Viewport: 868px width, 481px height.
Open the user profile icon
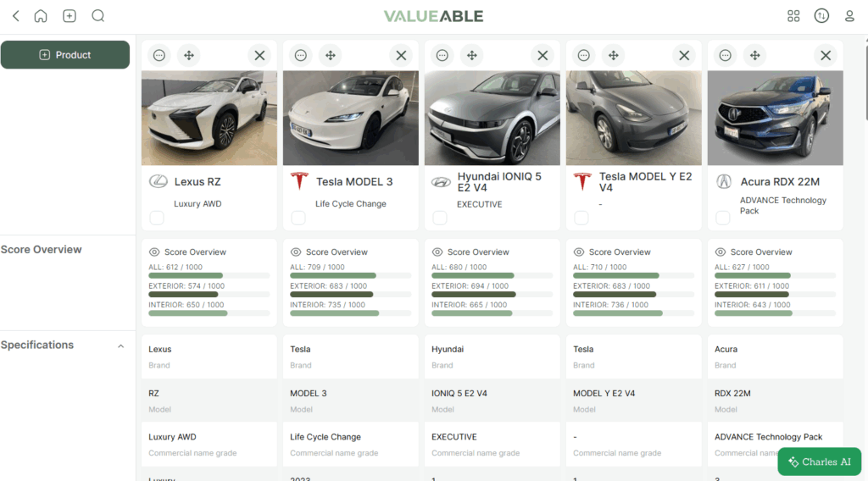(849, 16)
